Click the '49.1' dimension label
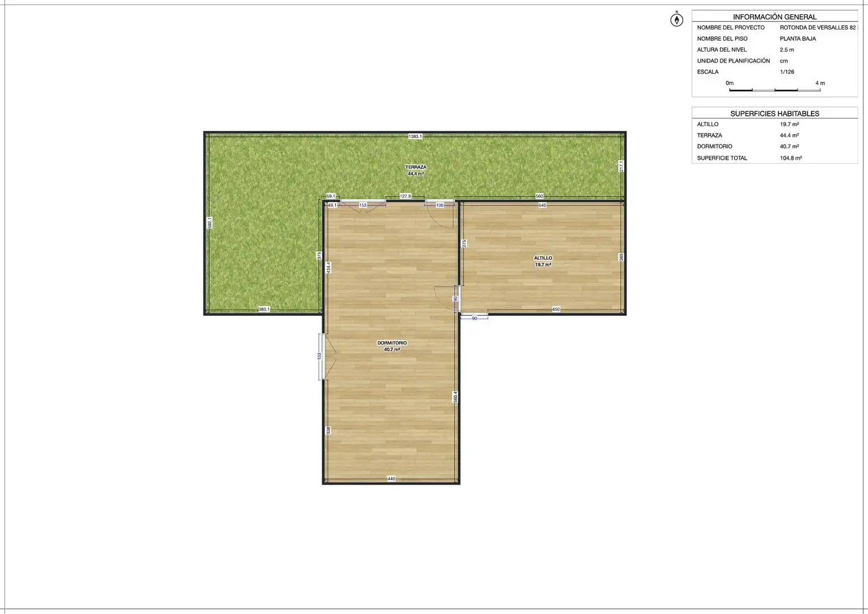The height and width of the screenshot is (614, 868). tap(333, 205)
